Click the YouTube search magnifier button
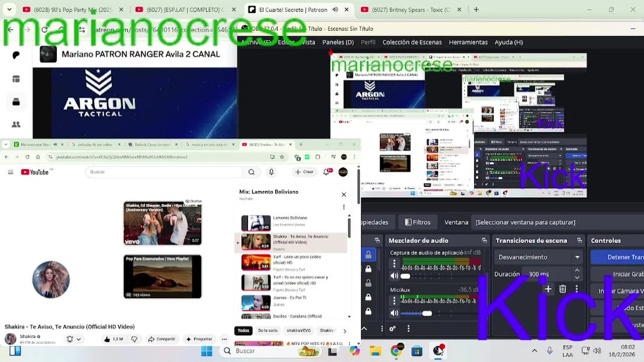The height and width of the screenshot is (362, 644). pos(251,172)
